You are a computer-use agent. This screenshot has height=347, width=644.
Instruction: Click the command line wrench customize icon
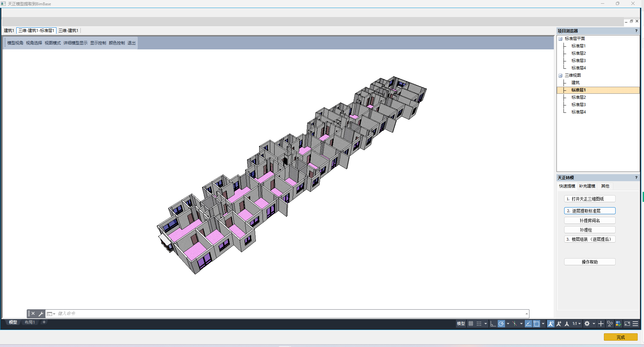point(41,314)
